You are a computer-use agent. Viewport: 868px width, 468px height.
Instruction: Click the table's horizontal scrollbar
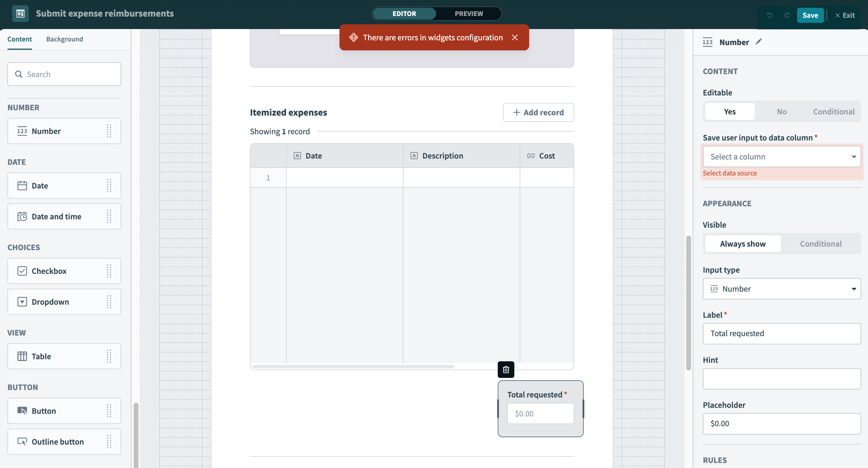pos(353,367)
